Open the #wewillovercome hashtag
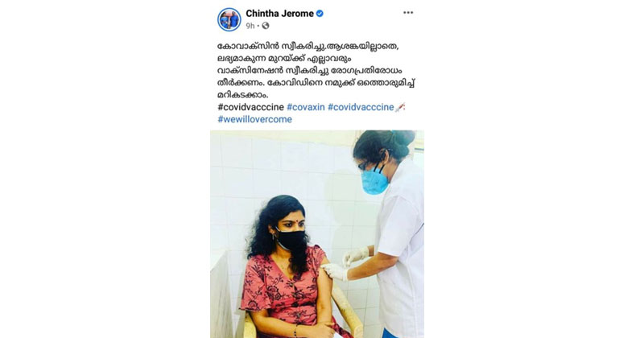This screenshot has height=338, width=644. [254, 120]
